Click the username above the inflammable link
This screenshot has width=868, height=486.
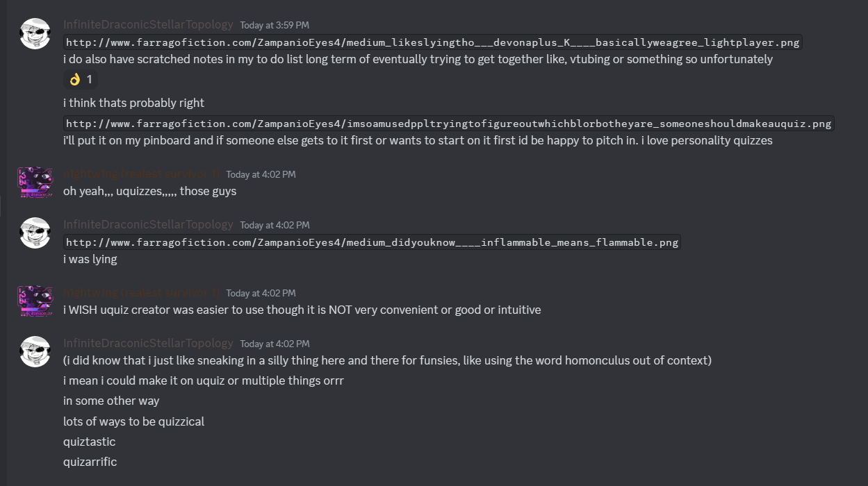(148, 224)
